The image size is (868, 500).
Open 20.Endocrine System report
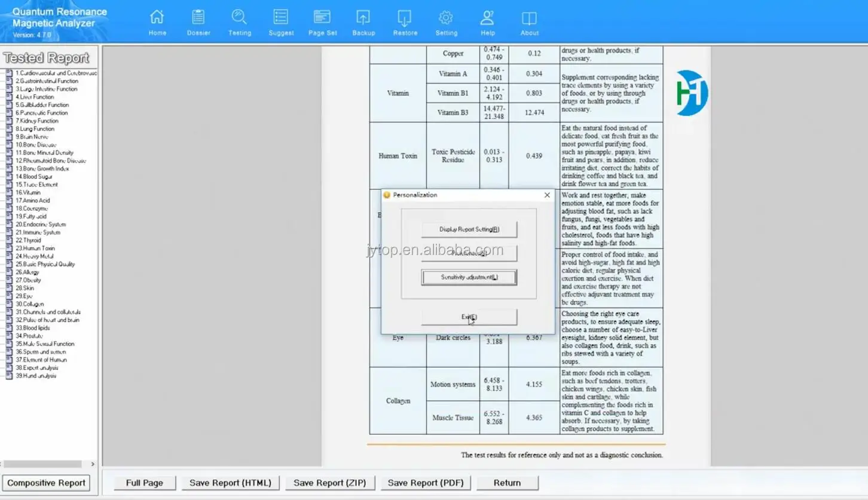[x=41, y=225]
